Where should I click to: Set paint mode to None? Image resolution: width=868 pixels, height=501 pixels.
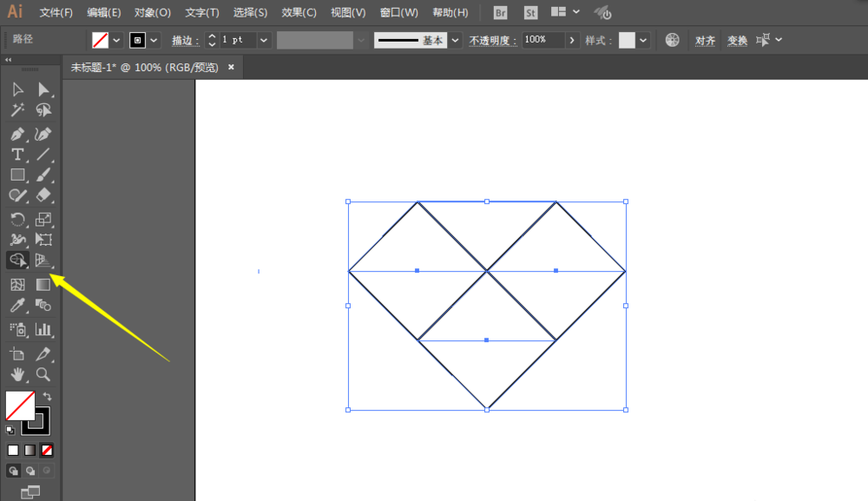[48, 450]
